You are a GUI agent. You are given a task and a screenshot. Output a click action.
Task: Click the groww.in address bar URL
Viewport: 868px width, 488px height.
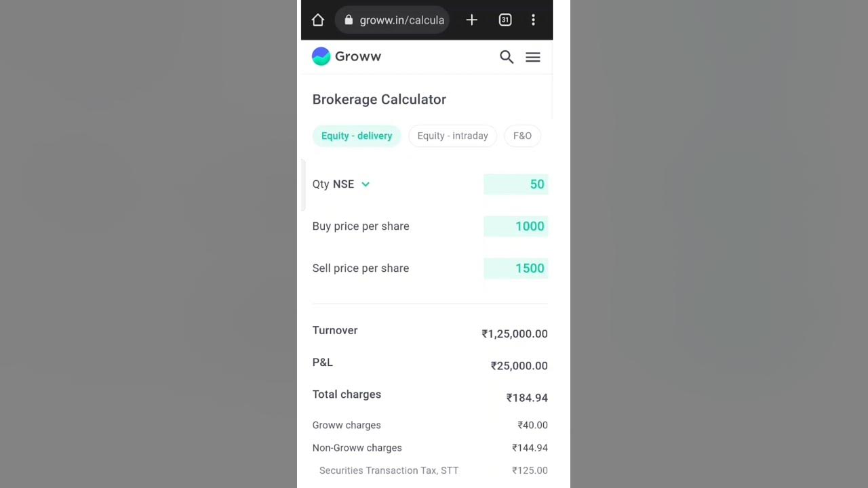(401, 20)
